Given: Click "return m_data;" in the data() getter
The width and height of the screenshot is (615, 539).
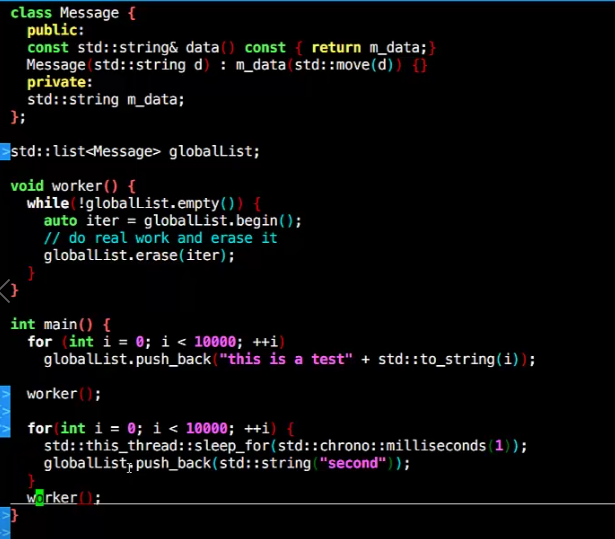Looking at the screenshot, I should coord(369,47).
